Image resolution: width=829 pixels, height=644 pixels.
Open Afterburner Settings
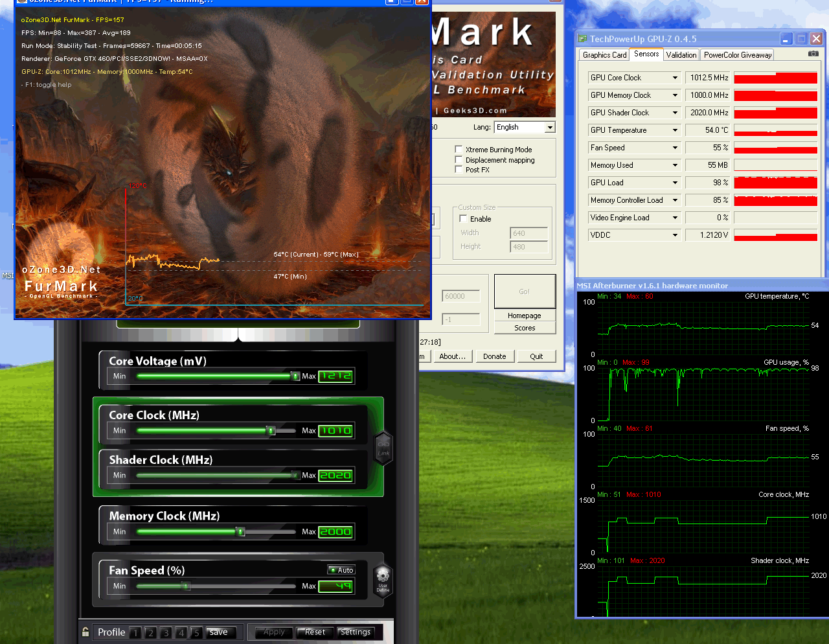356,632
